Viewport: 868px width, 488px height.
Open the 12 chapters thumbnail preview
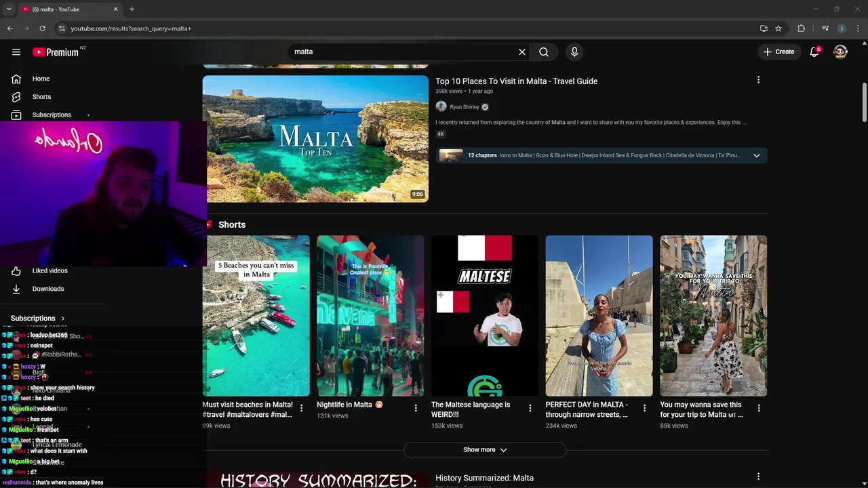point(451,155)
